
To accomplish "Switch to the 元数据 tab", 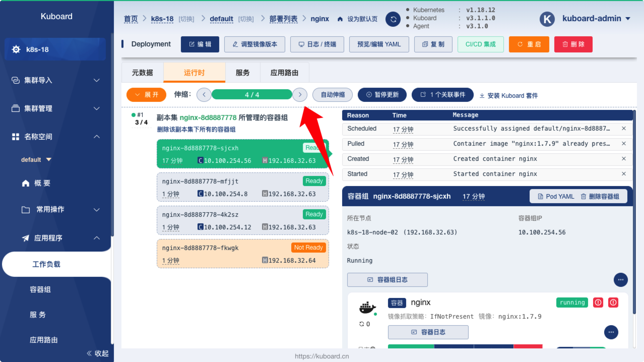I will point(143,73).
